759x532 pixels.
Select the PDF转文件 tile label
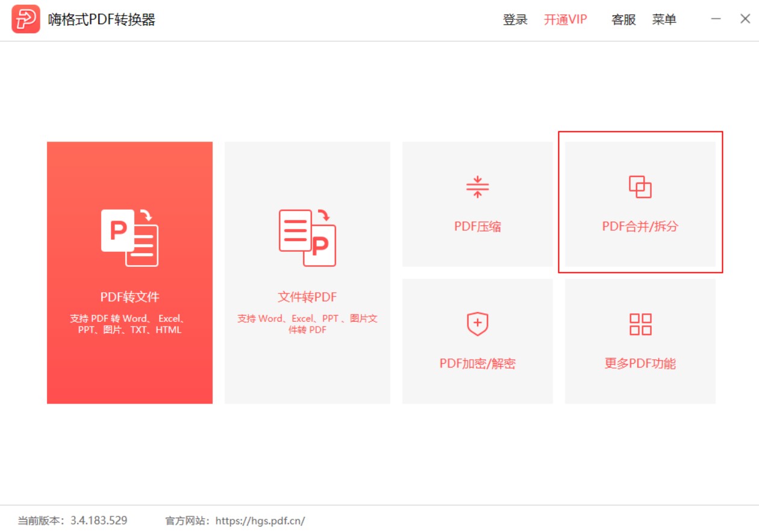(130, 297)
